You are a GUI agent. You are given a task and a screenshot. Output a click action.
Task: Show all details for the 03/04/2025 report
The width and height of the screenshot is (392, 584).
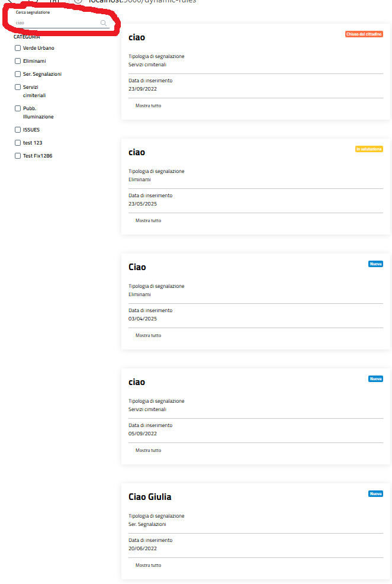click(148, 335)
